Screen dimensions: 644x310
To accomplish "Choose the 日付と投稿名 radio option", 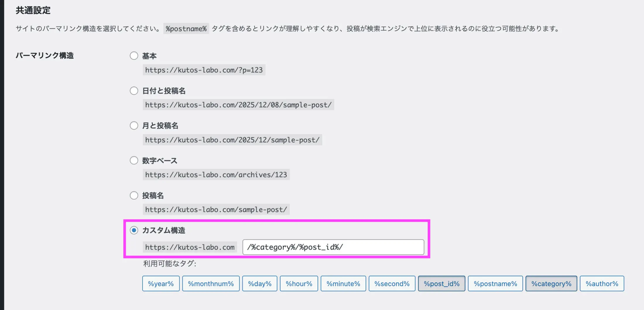I will 134,91.
